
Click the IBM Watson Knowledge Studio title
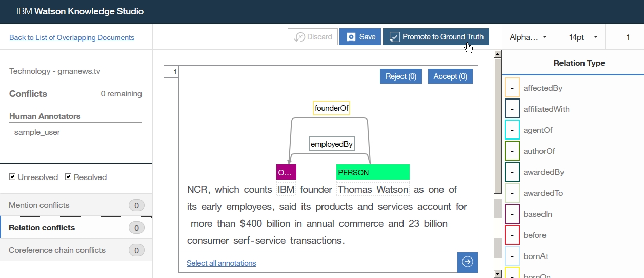(x=79, y=11)
